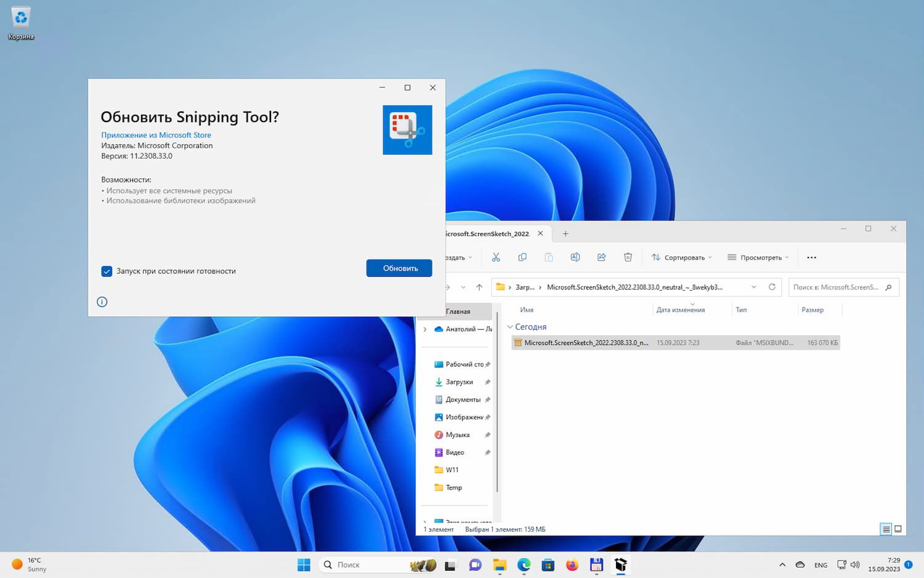Open the clock showing 7:29 15.09.2023
924x578 pixels.
tap(884, 564)
